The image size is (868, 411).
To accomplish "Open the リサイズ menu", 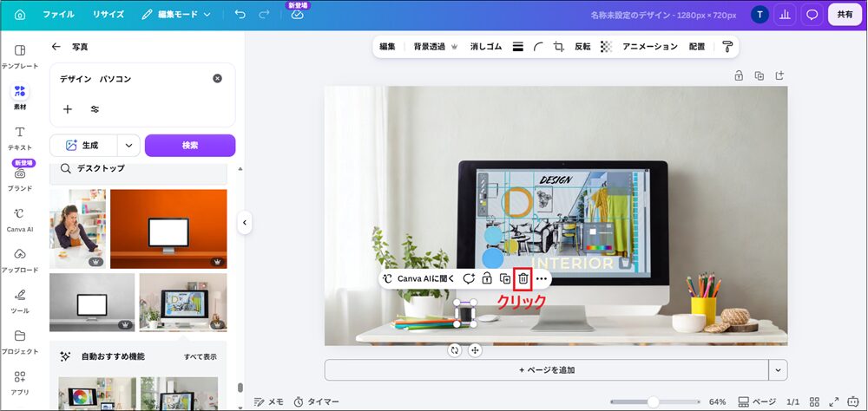I will pos(108,15).
